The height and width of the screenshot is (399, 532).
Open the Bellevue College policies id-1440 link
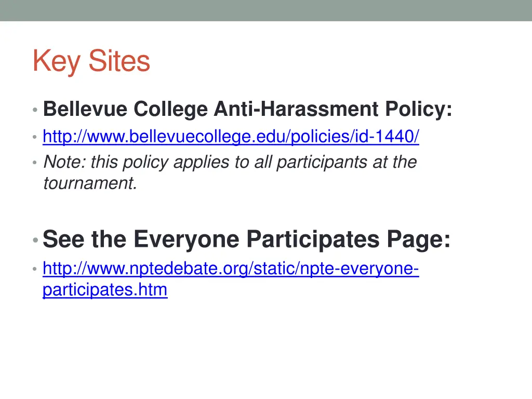click(231, 137)
